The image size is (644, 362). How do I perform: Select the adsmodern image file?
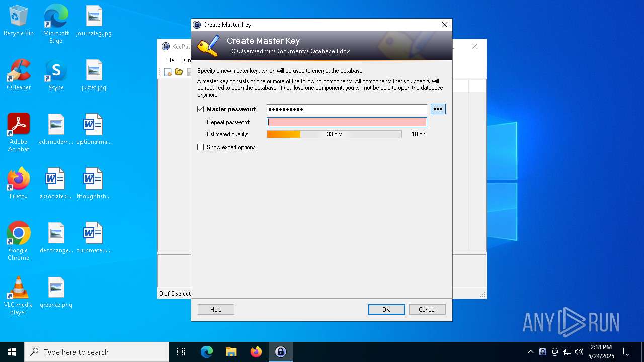click(56, 129)
